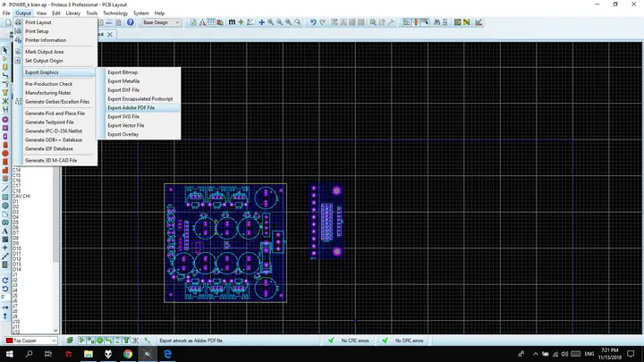The image size is (644, 362).
Task: Select the round through-hole pad tool
Action: pyautogui.click(x=5, y=120)
